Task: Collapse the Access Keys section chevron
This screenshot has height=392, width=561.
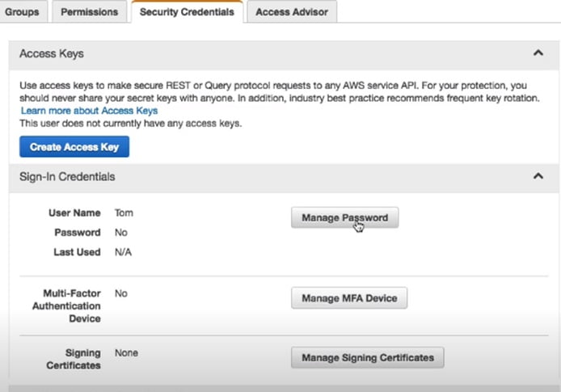Action: click(538, 53)
